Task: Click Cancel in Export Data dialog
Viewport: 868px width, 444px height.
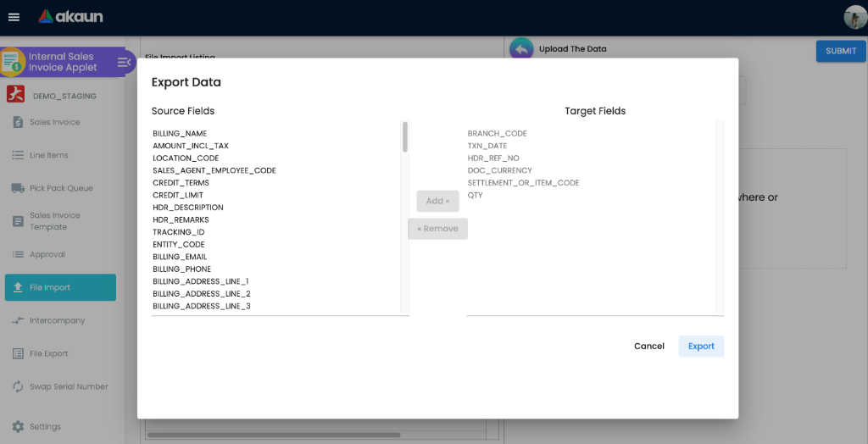Action: [649, 346]
